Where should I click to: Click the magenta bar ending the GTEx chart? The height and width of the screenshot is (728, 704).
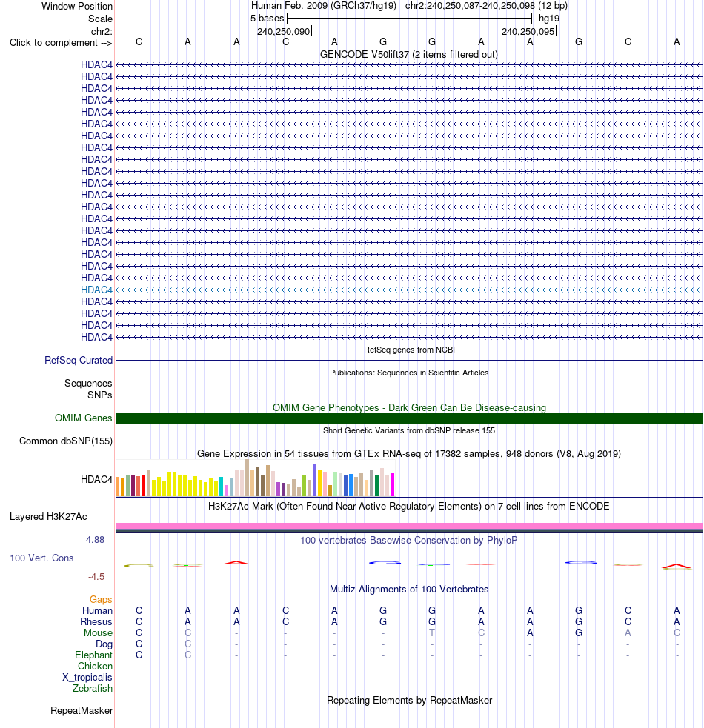(392, 484)
